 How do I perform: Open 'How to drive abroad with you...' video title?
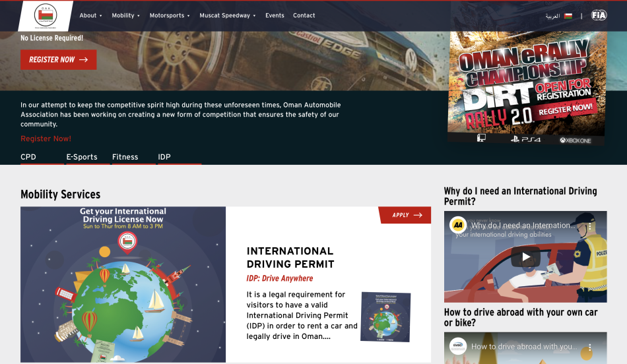pos(524,346)
